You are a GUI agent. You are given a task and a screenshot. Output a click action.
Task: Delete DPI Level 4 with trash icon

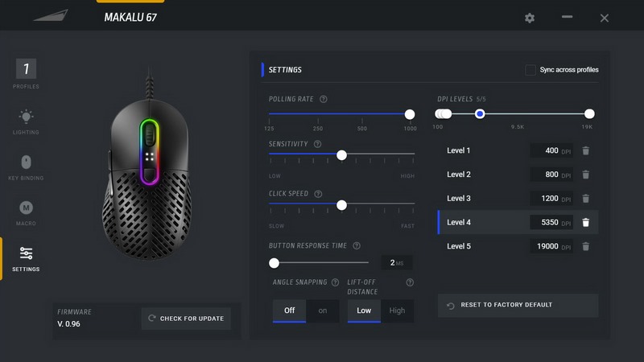click(x=586, y=222)
